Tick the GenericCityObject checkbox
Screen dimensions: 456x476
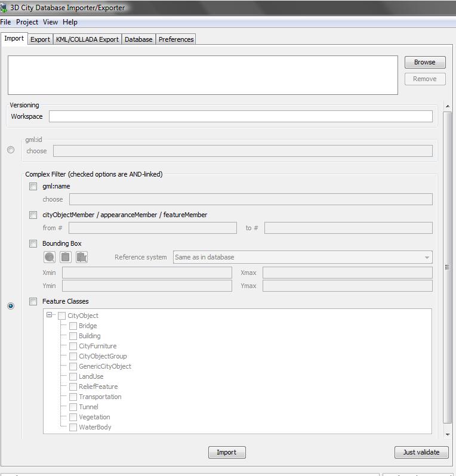(73, 366)
